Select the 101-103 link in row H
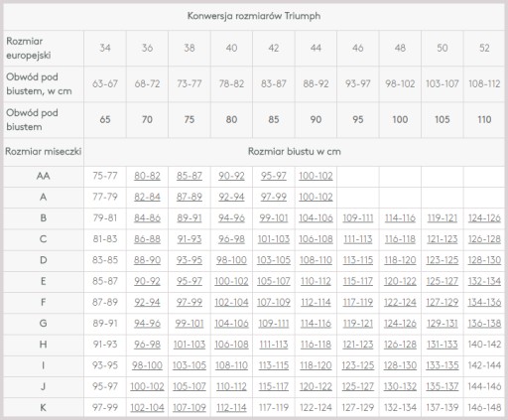 190,345
